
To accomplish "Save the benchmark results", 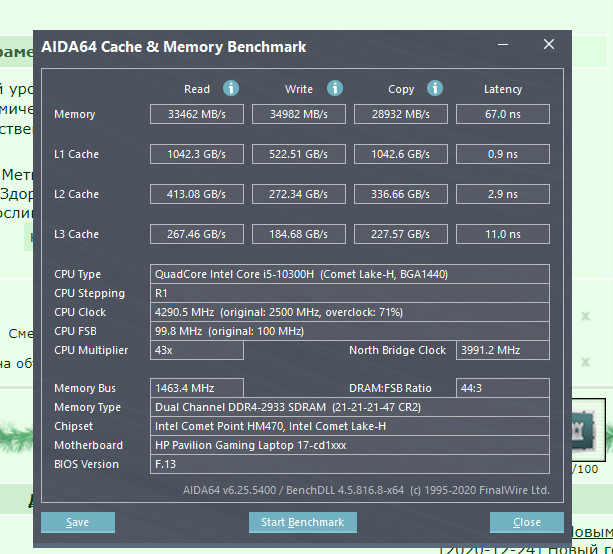I will [78, 522].
